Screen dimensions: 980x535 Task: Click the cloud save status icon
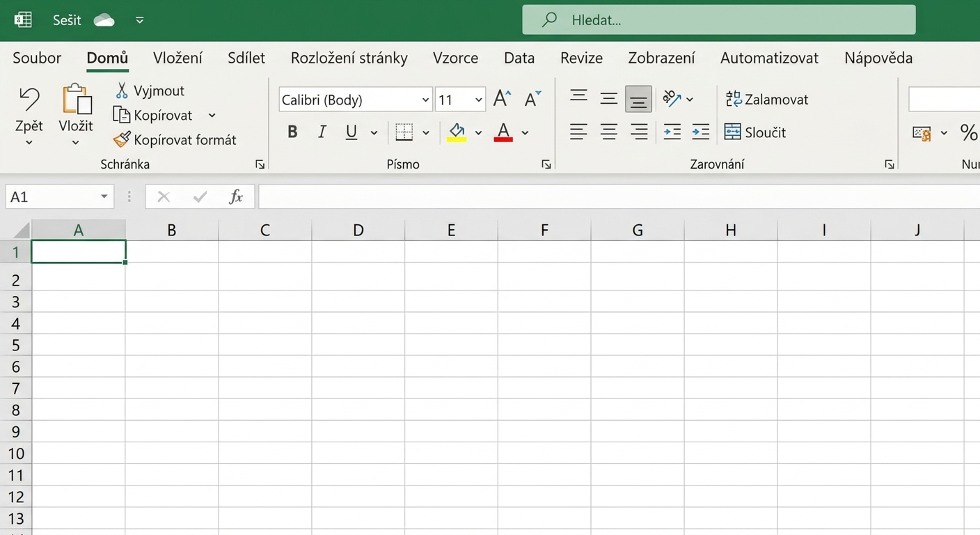click(104, 20)
